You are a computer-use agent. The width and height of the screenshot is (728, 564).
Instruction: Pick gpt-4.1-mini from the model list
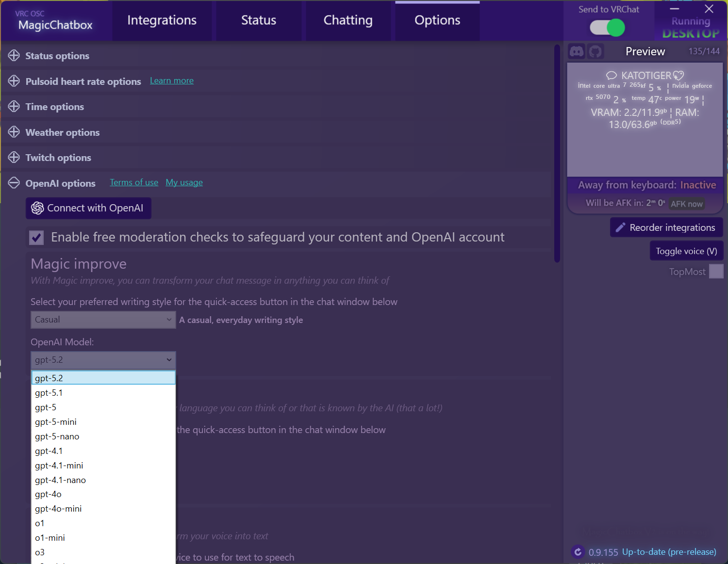coord(103,466)
